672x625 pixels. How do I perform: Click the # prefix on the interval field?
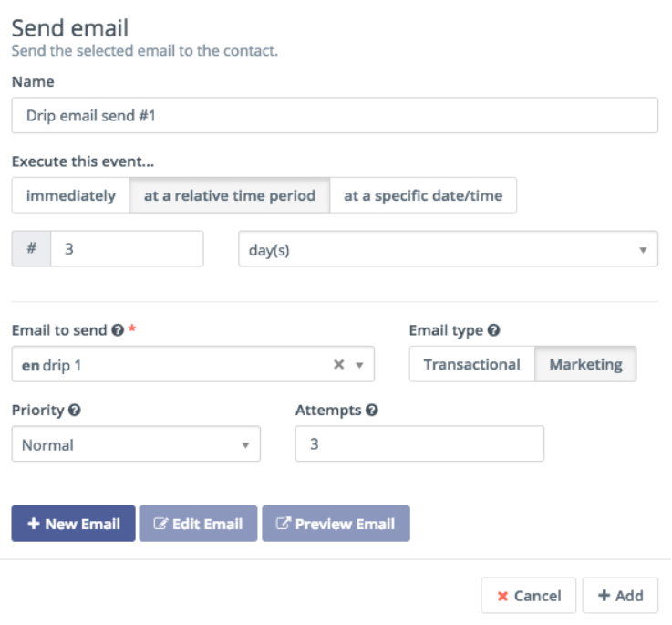[x=31, y=248]
